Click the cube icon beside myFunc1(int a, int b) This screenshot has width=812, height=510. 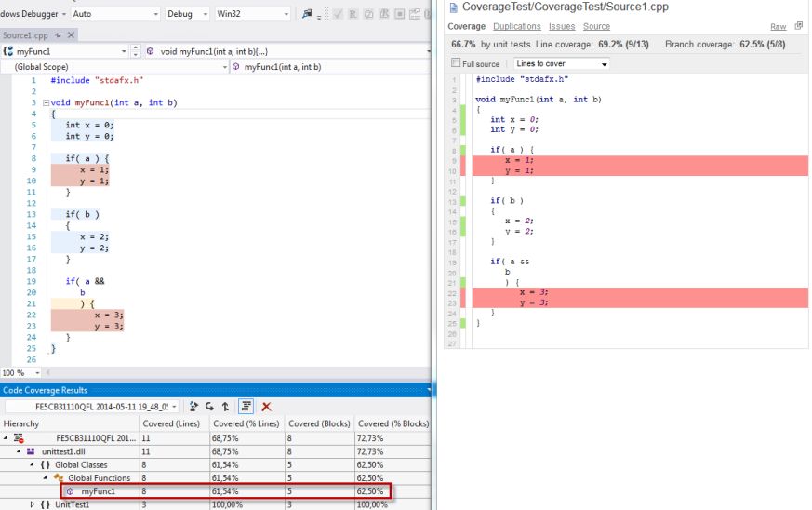pos(235,67)
